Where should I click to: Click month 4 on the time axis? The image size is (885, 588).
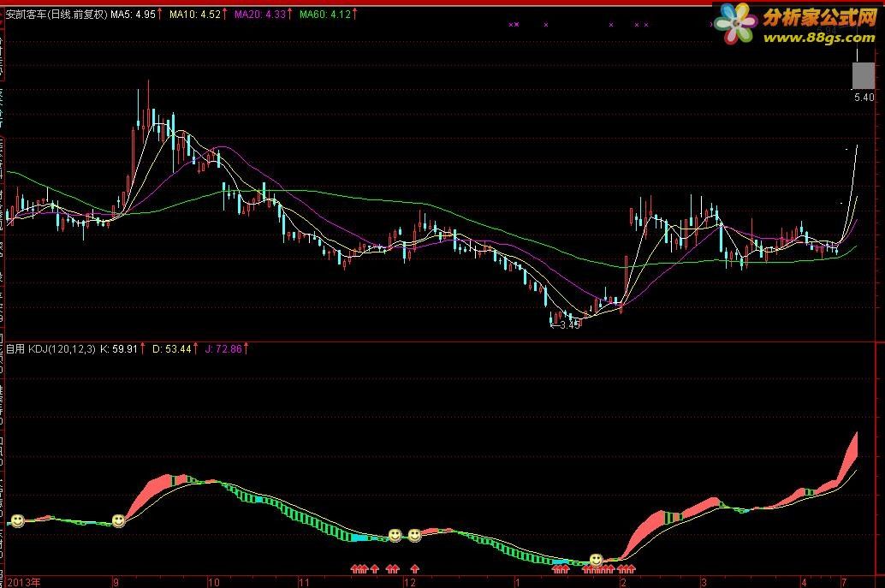coord(804,582)
